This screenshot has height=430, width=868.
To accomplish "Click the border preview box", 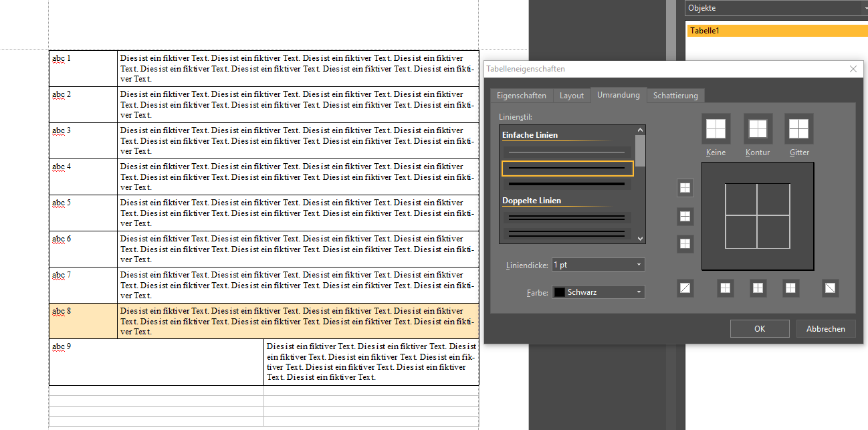I will tap(758, 216).
